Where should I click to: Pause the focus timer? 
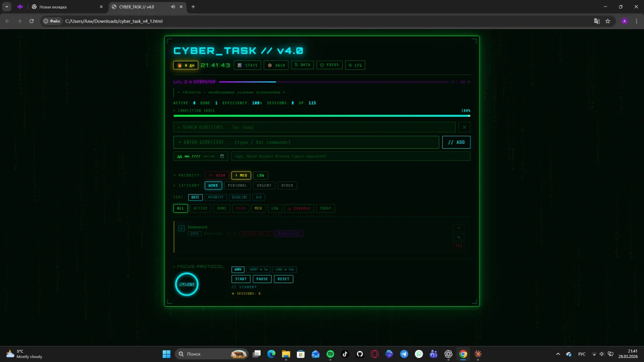(262, 279)
